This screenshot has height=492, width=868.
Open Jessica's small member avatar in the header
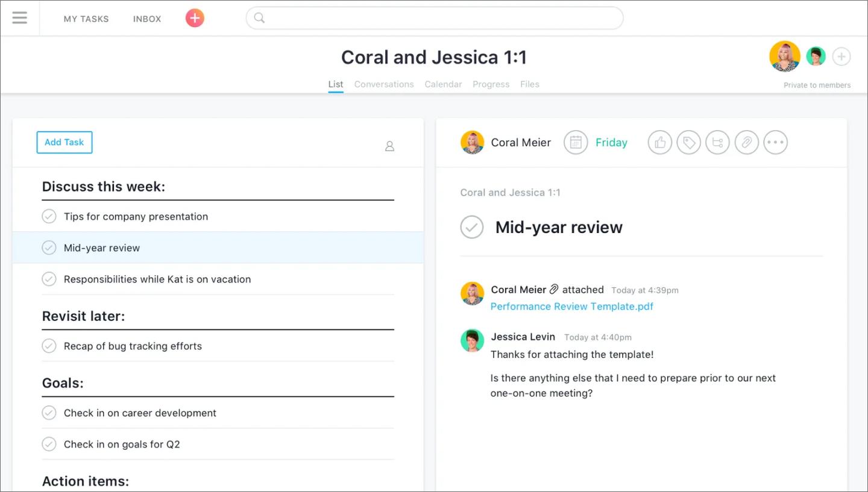pyautogui.click(x=816, y=57)
